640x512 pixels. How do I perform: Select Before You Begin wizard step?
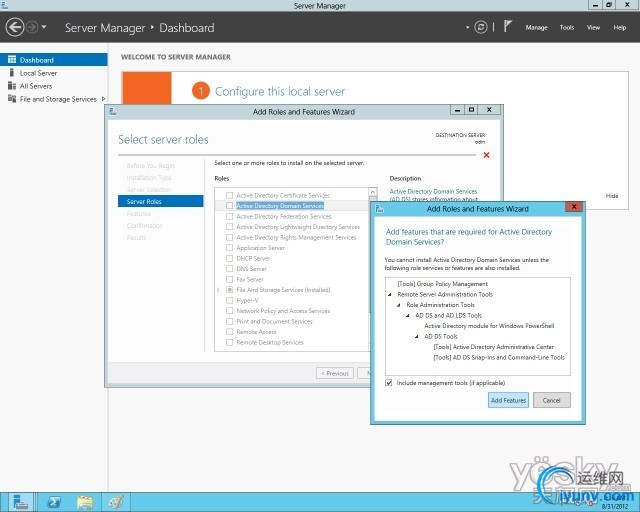(x=150, y=165)
